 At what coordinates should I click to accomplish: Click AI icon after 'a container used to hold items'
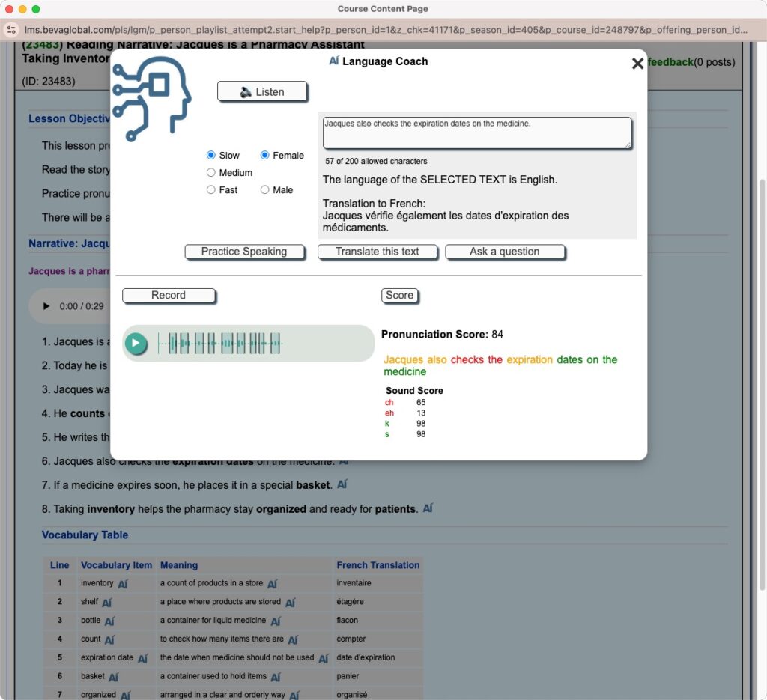click(276, 677)
